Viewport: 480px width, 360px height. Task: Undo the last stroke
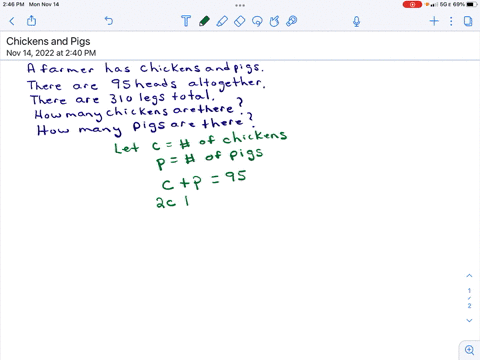[109, 21]
